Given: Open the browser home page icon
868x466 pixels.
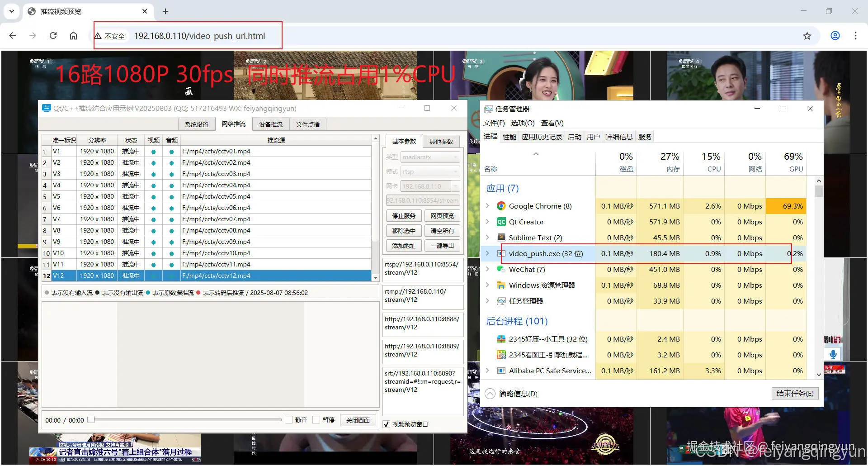Looking at the screenshot, I should (73, 35).
